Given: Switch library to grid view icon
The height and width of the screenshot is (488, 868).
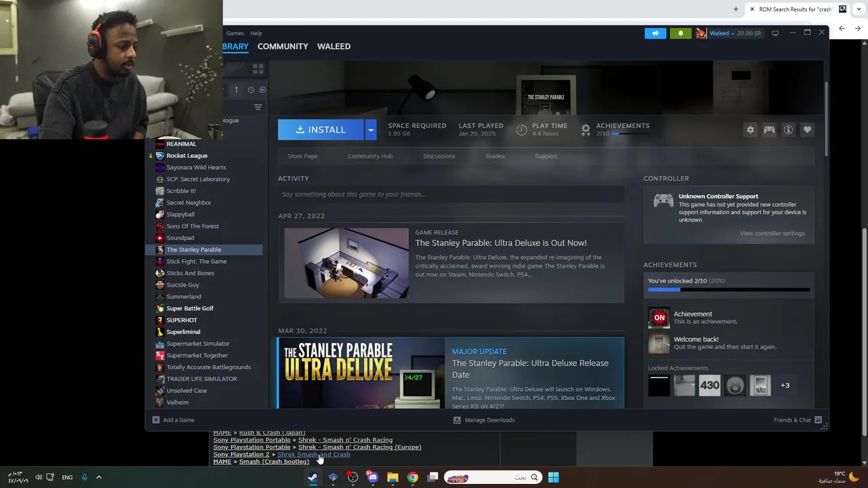Looking at the screenshot, I should pos(258,69).
